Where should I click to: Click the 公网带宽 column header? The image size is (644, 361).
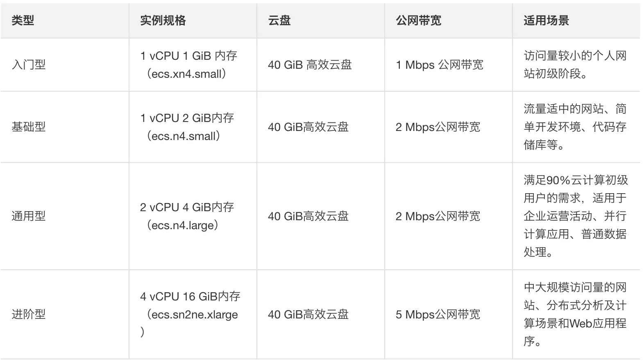pyautogui.click(x=418, y=20)
